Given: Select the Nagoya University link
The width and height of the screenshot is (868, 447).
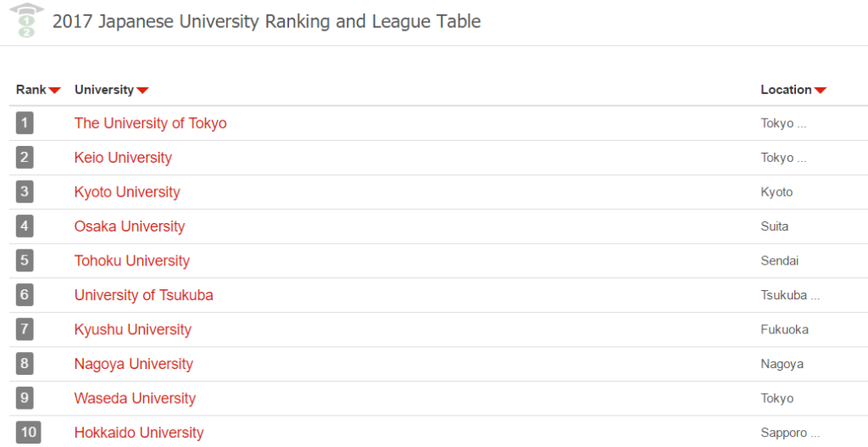Looking at the screenshot, I should point(134,363).
